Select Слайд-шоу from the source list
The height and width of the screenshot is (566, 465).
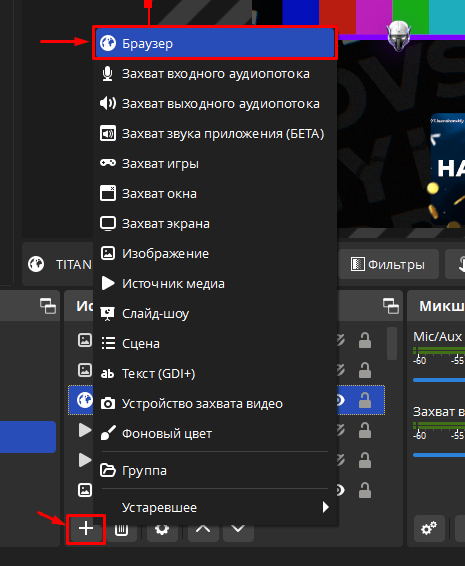click(x=215, y=313)
